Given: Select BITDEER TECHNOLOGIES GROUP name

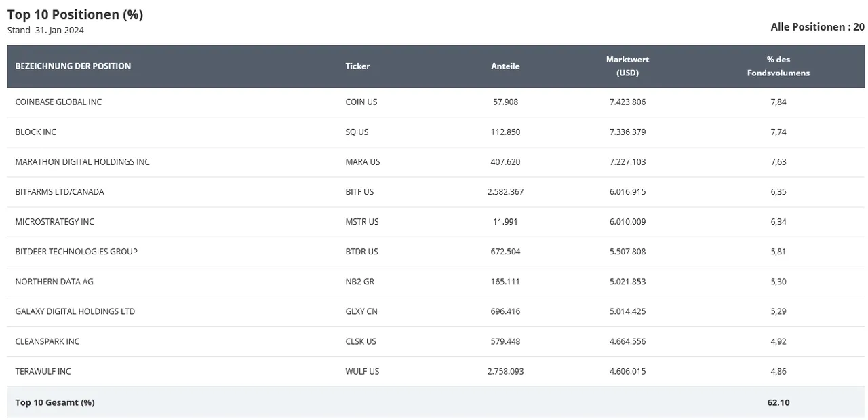Looking at the screenshot, I should [76, 251].
